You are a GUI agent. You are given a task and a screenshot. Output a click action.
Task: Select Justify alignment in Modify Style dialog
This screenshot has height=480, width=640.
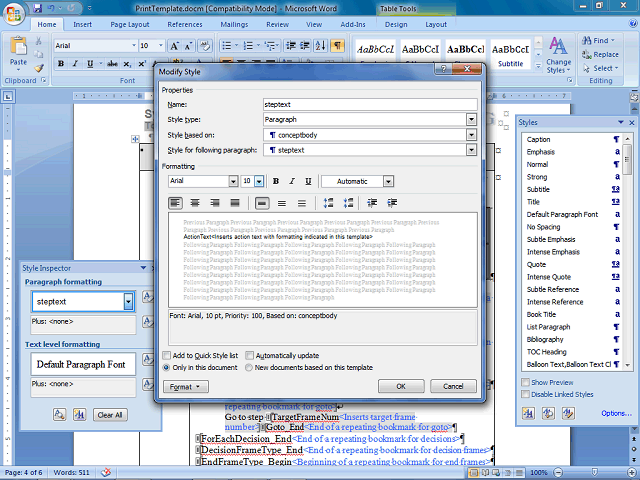pyautogui.click(x=235, y=203)
